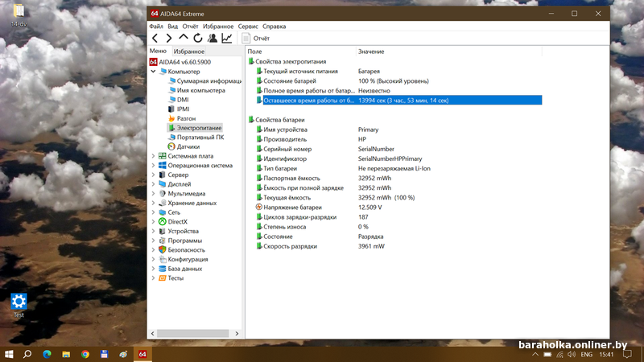
Task: Expand the Хранение данных node
Action: coord(153,204)
